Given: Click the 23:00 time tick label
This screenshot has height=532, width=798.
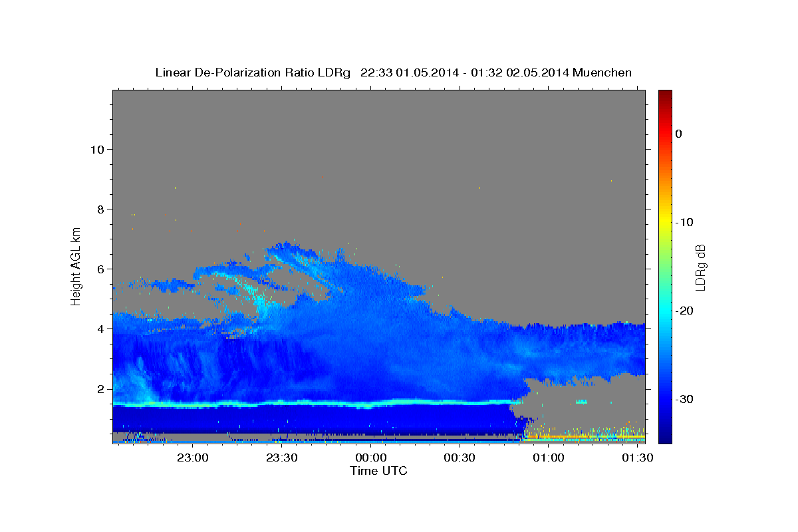Looking at the screenshot, I should [193, 458].
